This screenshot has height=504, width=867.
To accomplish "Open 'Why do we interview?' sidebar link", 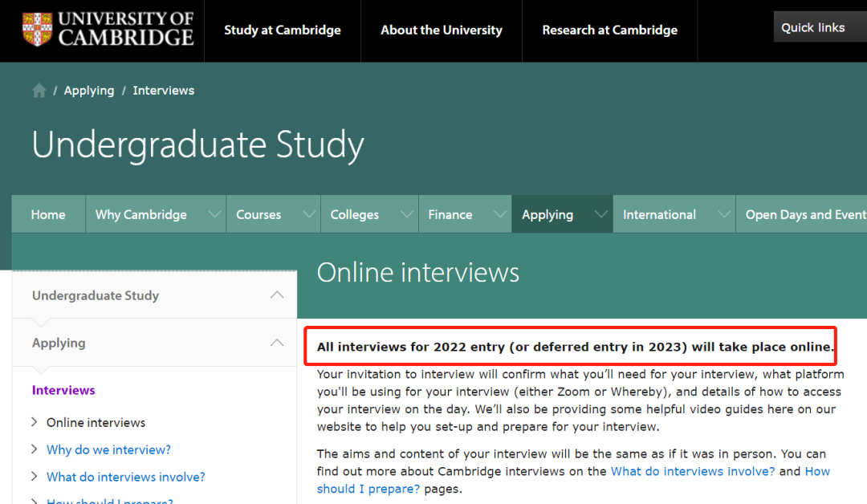I will pyautogui.click(x=108, y=449).
